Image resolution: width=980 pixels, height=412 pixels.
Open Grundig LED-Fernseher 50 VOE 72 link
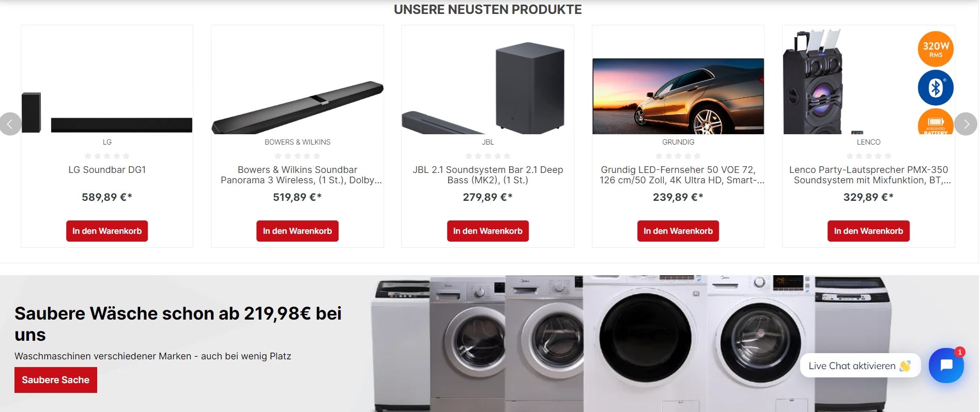[x=678, y=175]
